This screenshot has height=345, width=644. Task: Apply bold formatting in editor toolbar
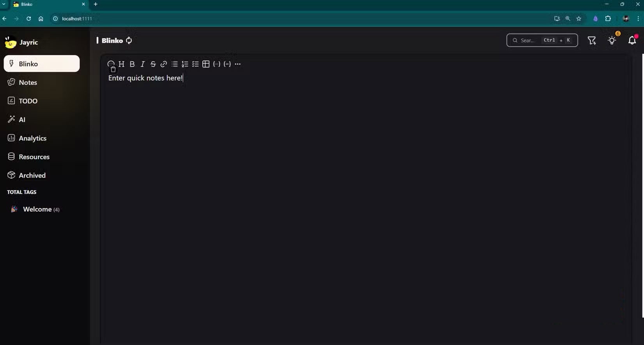(132, 64)
